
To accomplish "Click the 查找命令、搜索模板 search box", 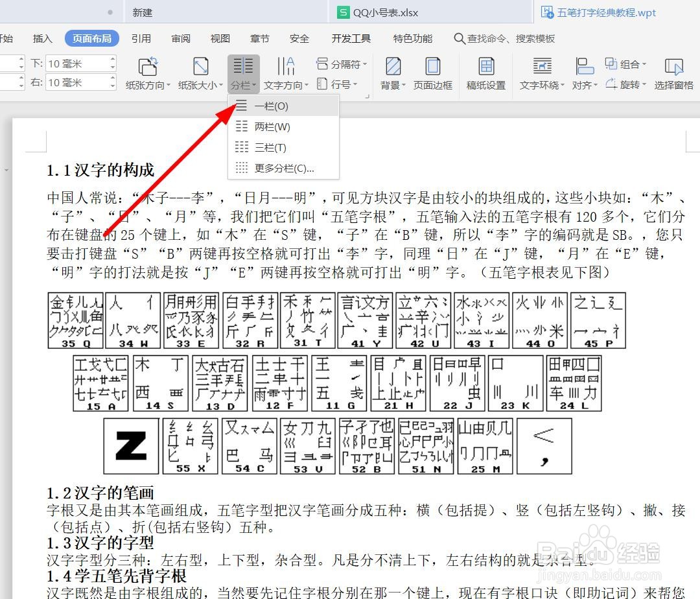I will [x=504, y=38].
